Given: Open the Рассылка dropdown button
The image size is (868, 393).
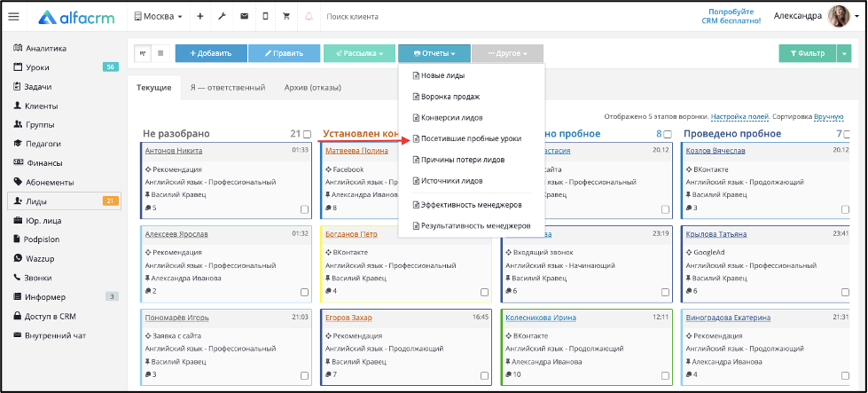Looking at the screenshot, I should coord(359,53).
